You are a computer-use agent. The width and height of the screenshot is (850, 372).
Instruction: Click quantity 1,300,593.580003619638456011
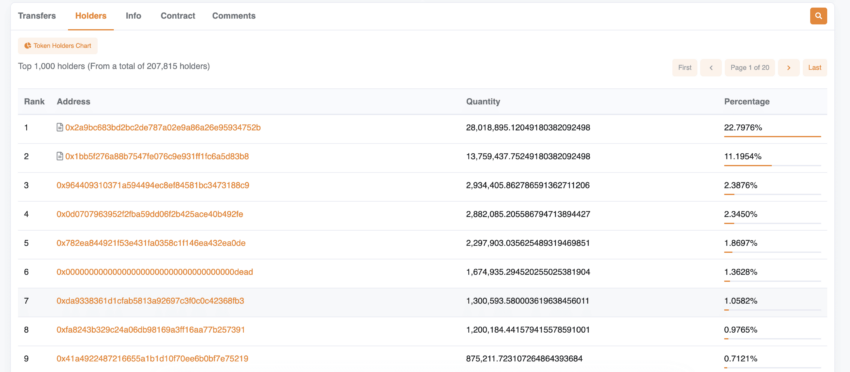click(528, 300)
